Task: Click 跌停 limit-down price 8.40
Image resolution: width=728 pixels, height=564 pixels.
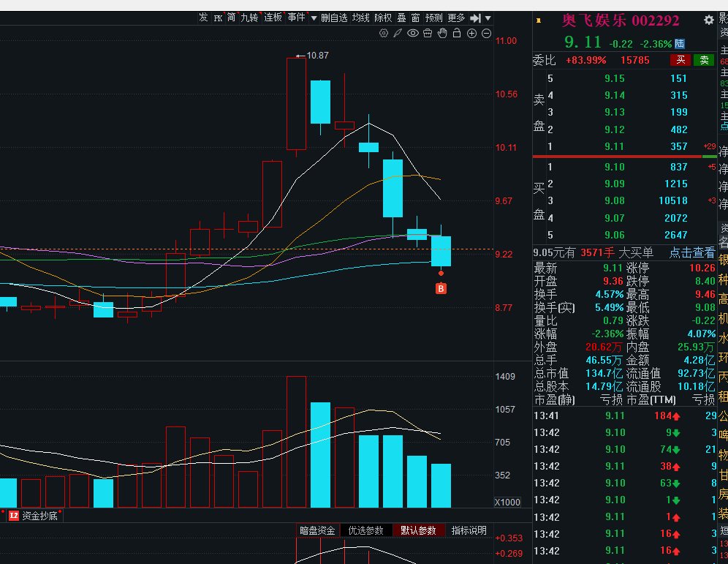Action: (x=705, y=281)
